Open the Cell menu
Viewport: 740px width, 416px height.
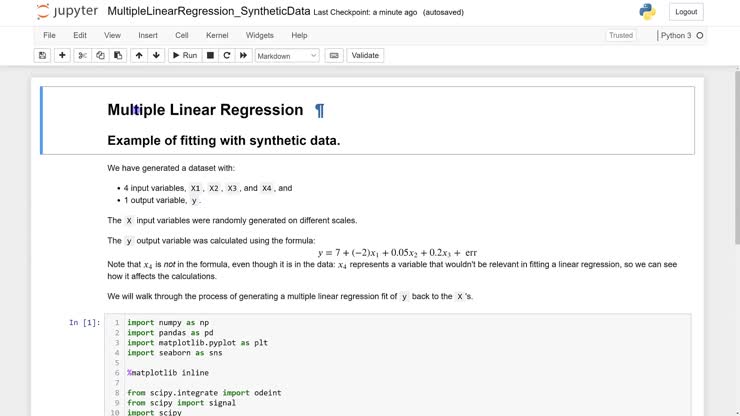point(182,35)
